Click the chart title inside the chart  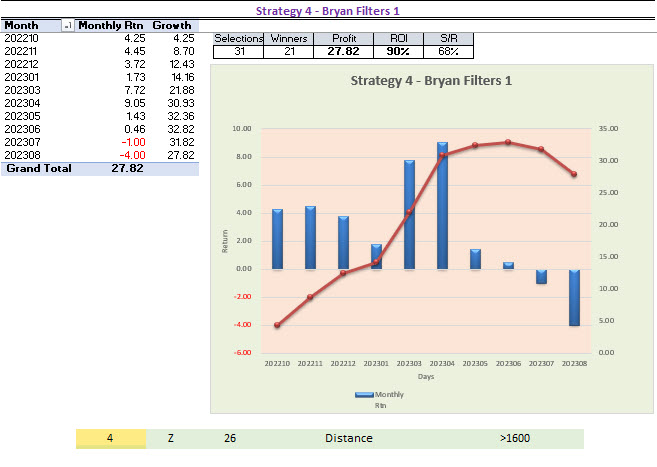[431, 80]
